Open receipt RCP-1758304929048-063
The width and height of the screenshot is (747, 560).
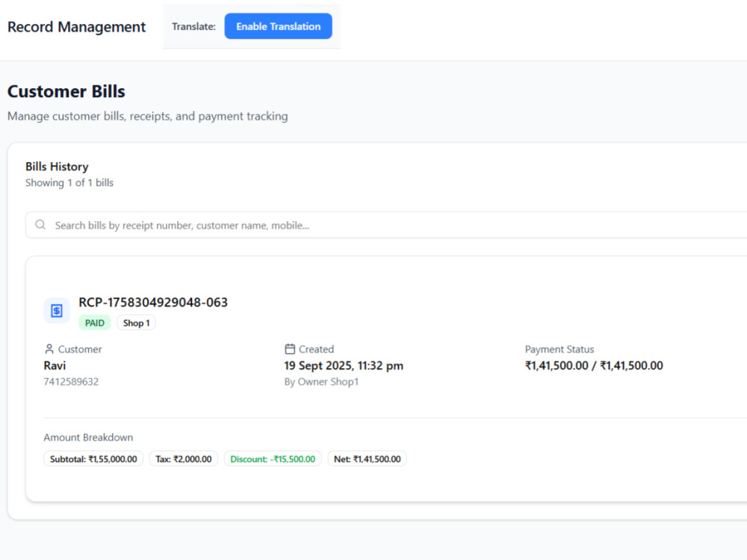[153, 302]
